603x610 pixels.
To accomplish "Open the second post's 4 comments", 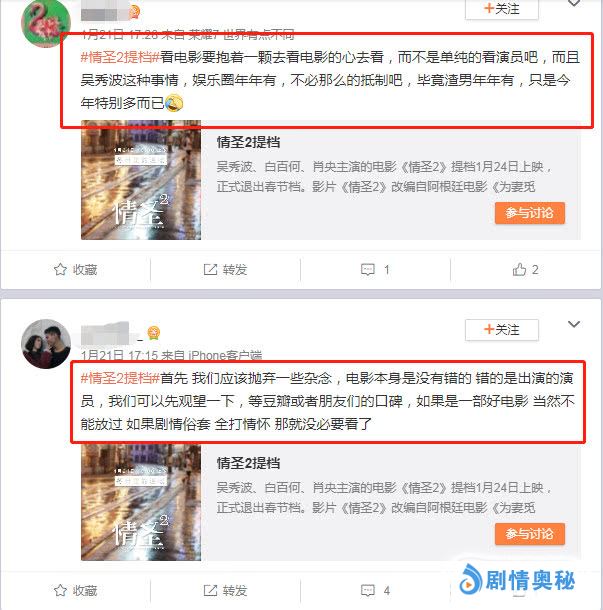I will click(x=368, y=590).
